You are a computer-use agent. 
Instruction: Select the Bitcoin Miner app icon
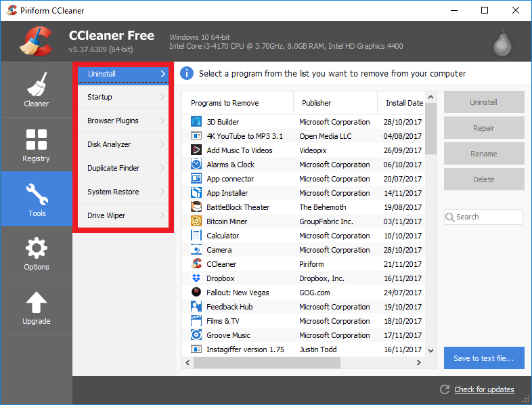(196, 221)
